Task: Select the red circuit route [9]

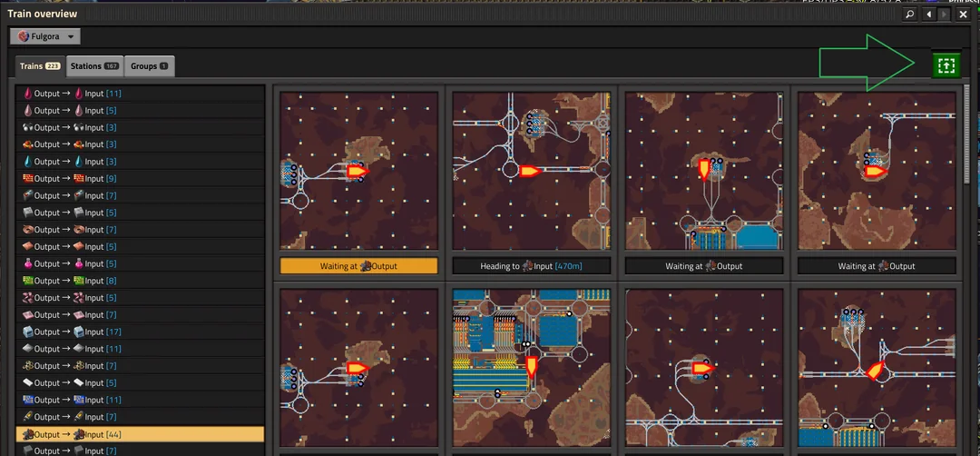Action: 140,178
